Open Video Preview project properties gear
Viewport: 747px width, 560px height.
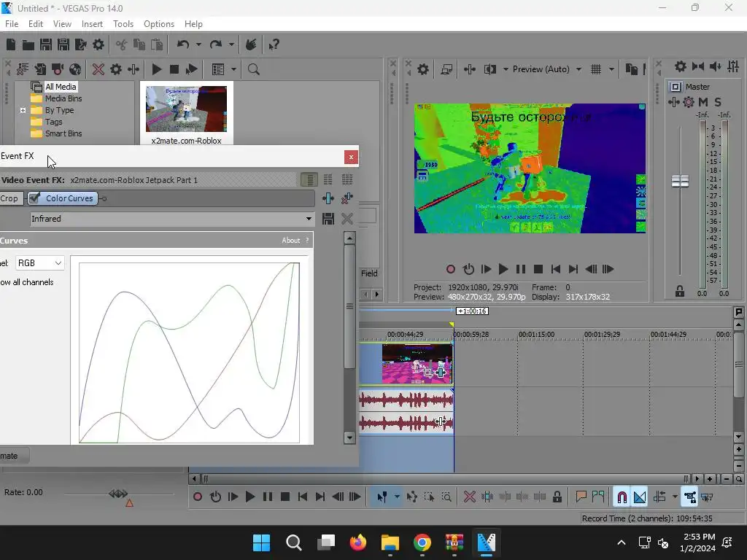[x=423, y=69]
